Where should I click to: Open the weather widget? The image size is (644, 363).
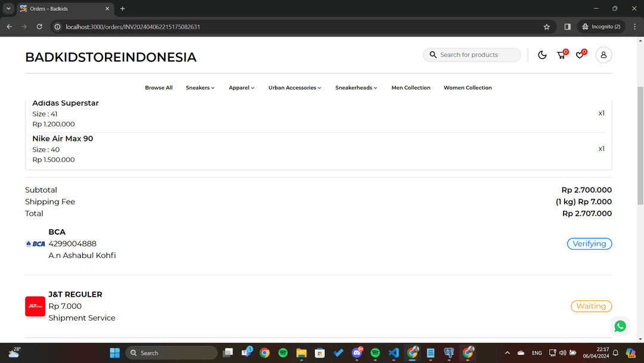14,353
